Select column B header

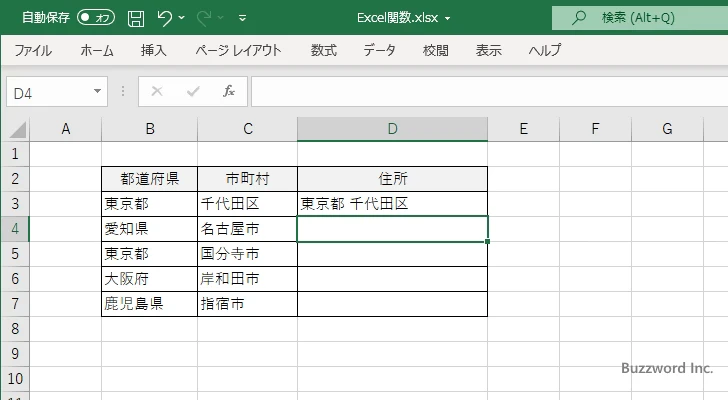pos(150,129)
